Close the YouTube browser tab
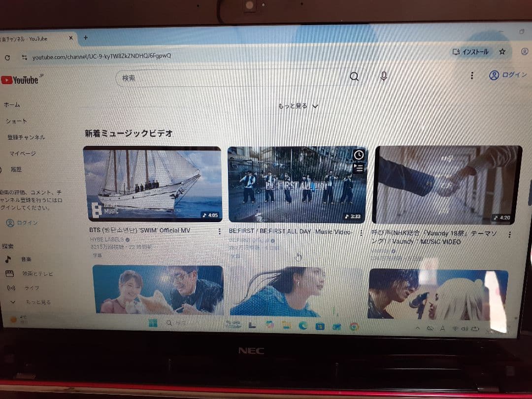 coord(71,38)
